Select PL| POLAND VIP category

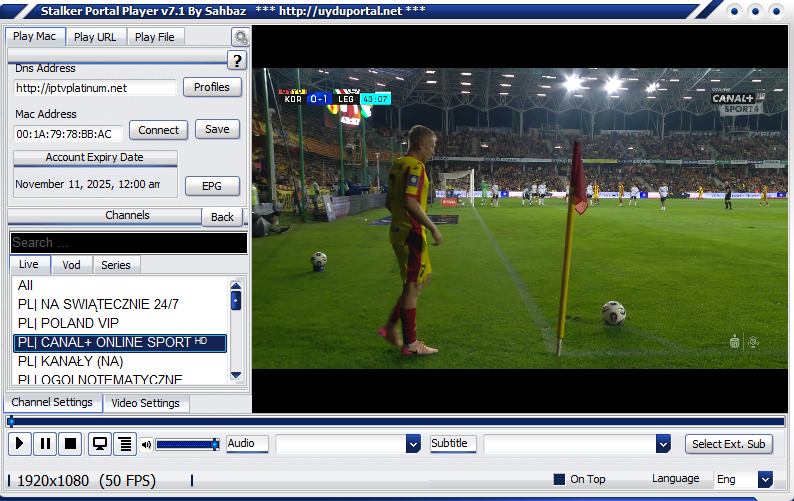(120, 323)
